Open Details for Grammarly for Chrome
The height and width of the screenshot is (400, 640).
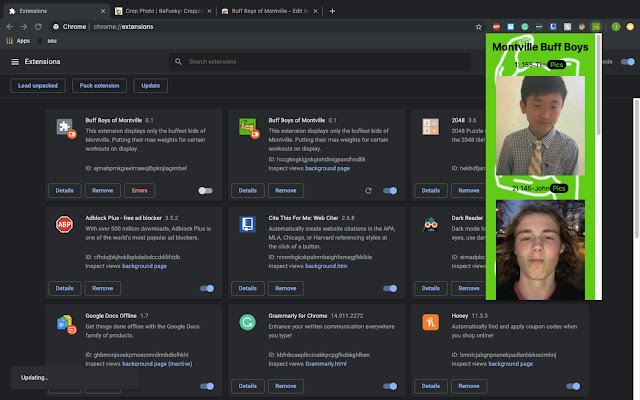[247, 386]
